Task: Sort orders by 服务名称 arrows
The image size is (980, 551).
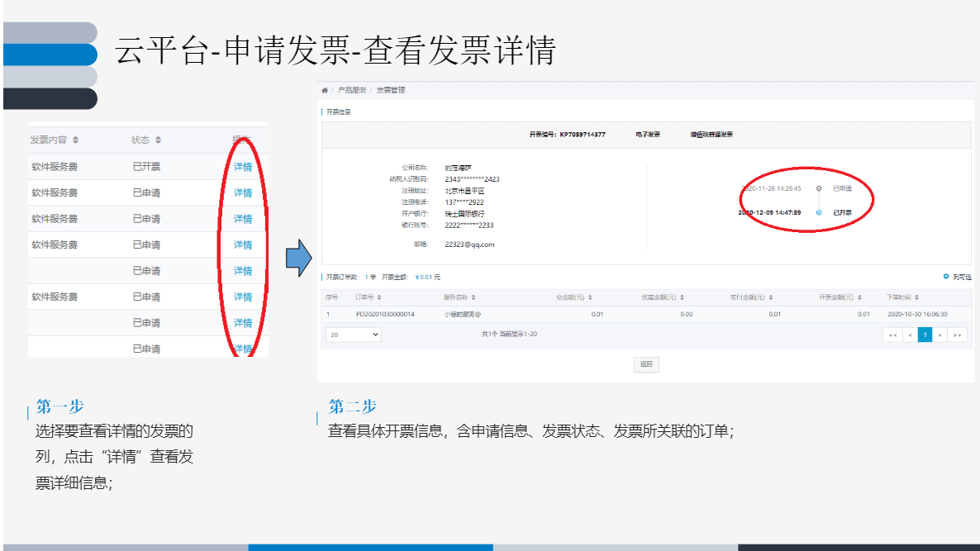Action: (473, 297)
